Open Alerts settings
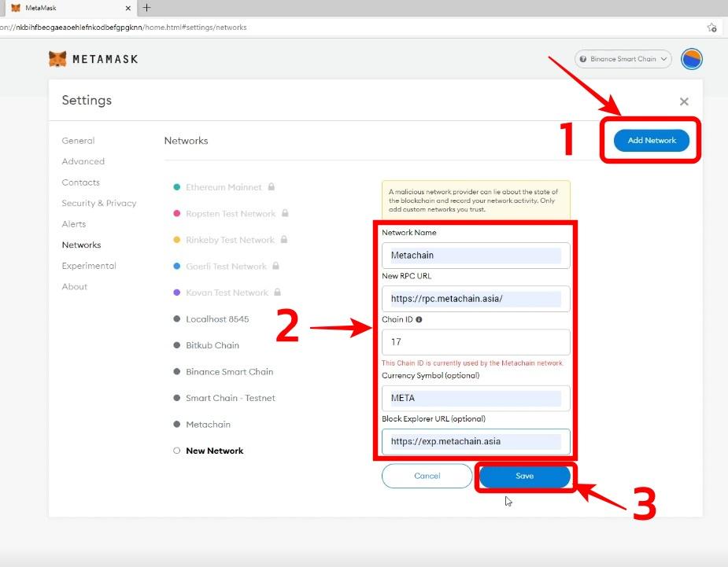This screenshot has height=567, width=728. point(74,224)
